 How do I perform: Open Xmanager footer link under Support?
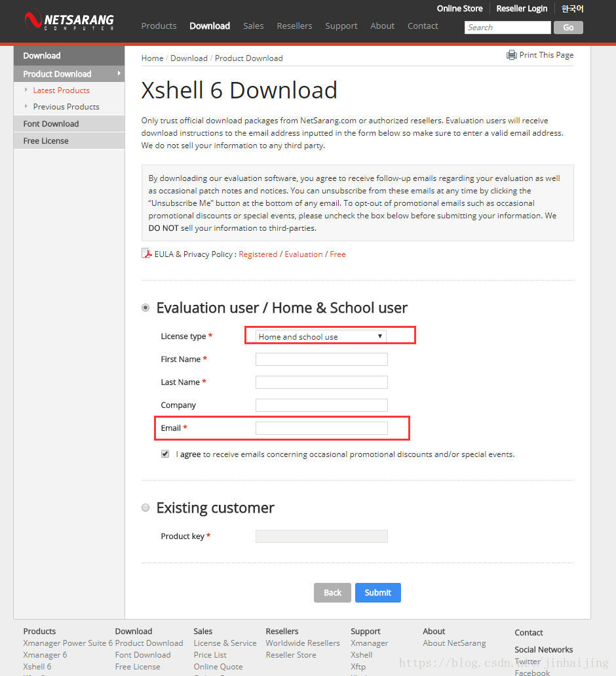(369, 643)
